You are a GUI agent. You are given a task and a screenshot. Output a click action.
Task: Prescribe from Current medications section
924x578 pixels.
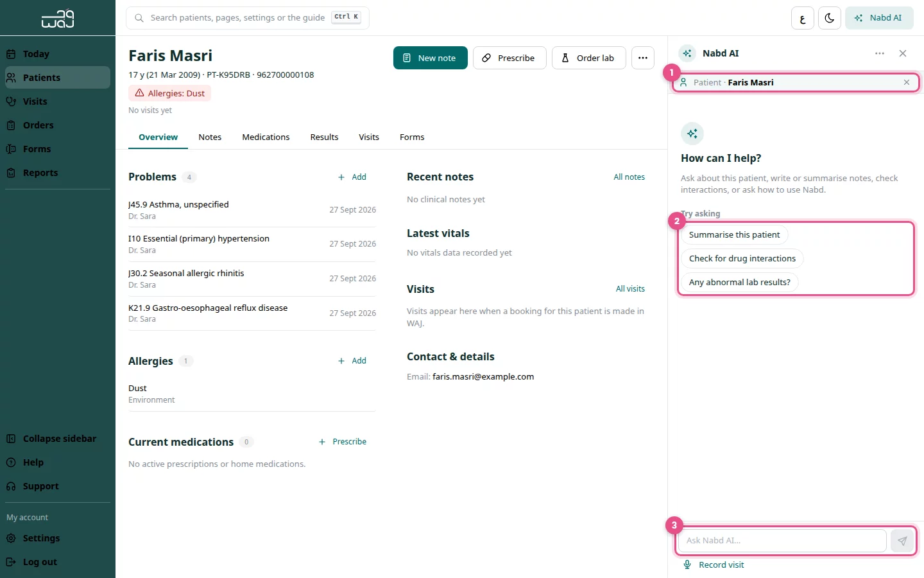pyautogui.click(x=343, y=442)
